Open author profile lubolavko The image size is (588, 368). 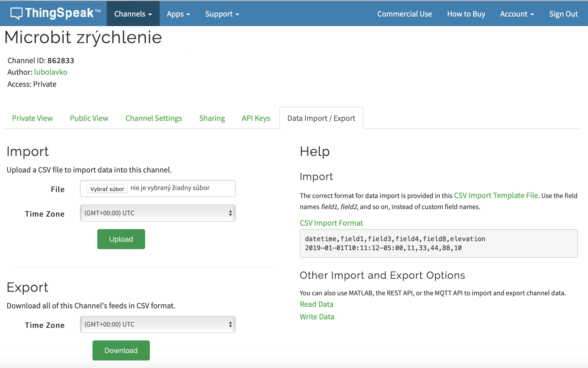[51, 72]
